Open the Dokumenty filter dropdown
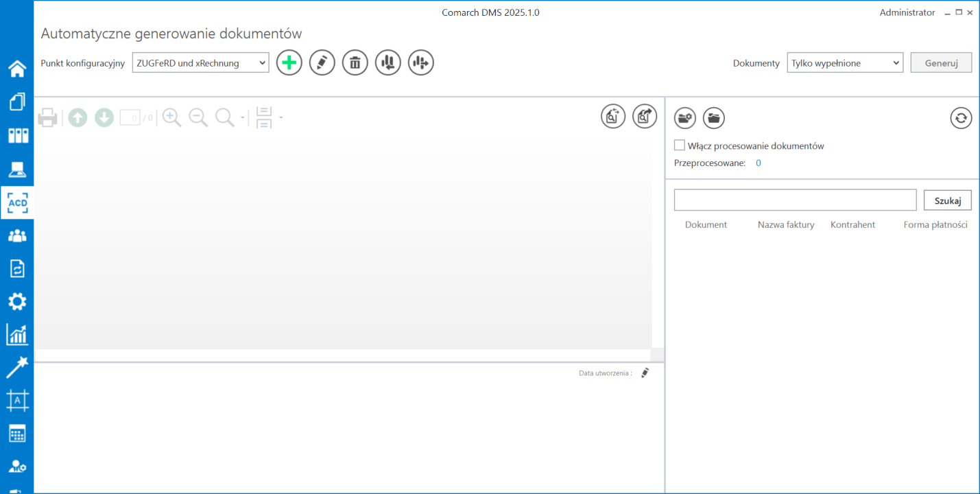The height and width of the screenshot is (494, 980). click(x=845, y=62)
